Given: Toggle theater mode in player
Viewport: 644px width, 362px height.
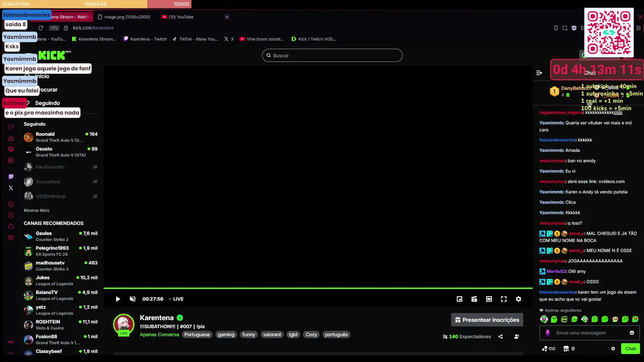Looking at the screenshot, I should [489, 299].
